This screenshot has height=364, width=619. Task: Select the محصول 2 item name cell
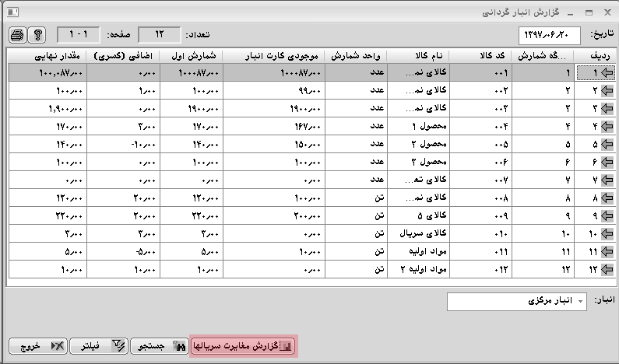418,145
